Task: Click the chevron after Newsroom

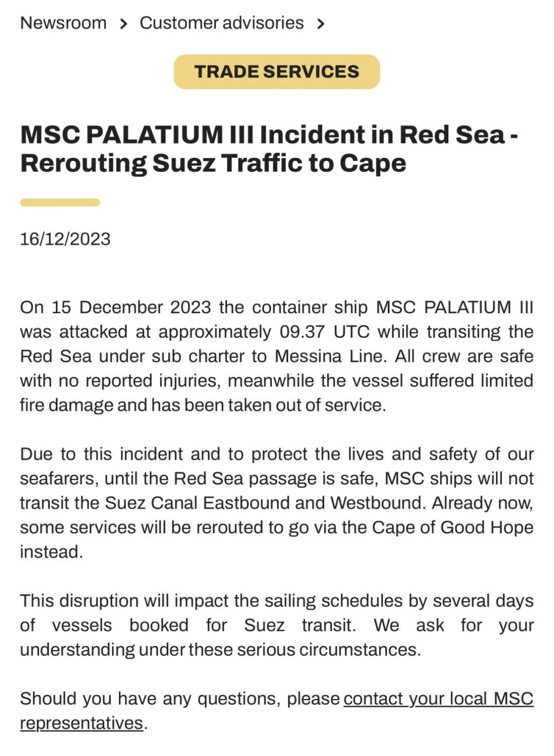Action: coord(123,24)
